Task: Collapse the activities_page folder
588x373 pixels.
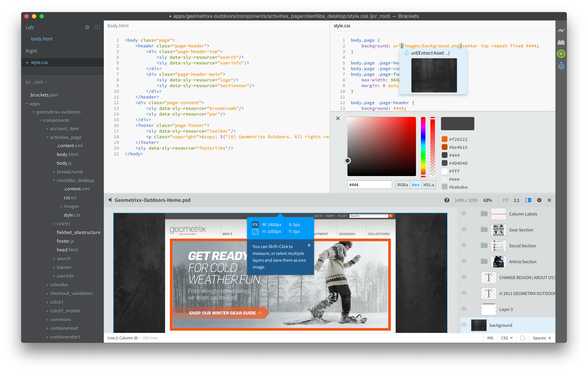Action: point(47,137)
